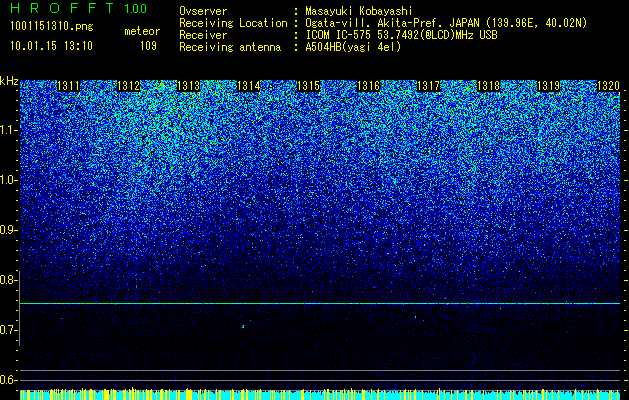Click the Receiving antenna field label
Viewport: 629px width, 400px height.
pyautogui.click(x=230, y=47)
